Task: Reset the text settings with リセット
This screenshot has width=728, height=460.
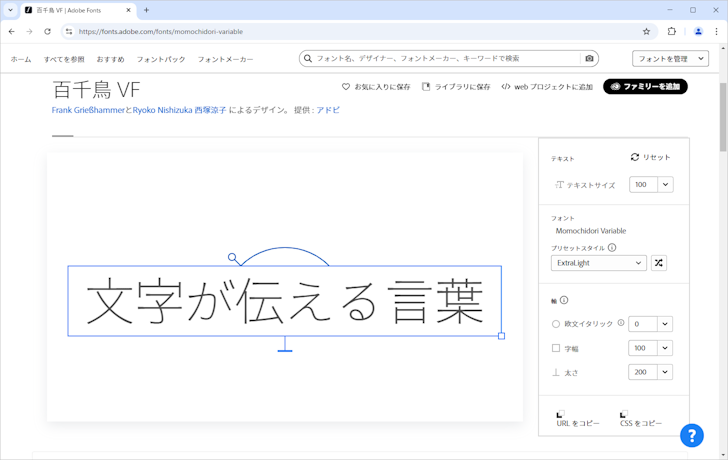Action: [650, 157]
